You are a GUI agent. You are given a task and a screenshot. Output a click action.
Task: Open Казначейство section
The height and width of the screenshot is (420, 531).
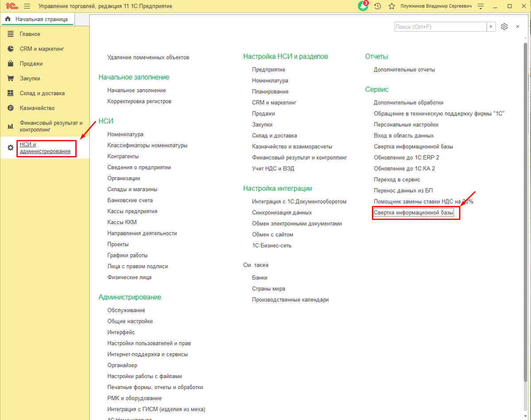click(37, 108)
